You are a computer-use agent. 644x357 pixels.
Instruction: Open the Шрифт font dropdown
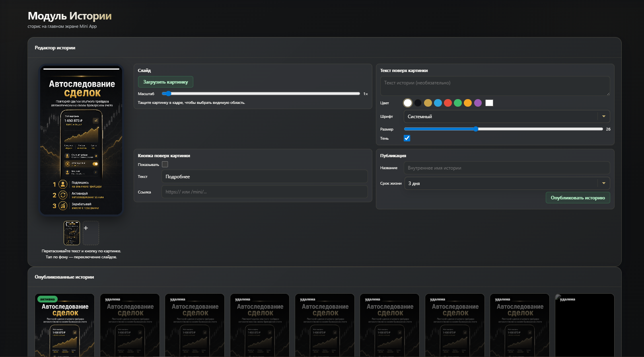coord(507,117)
